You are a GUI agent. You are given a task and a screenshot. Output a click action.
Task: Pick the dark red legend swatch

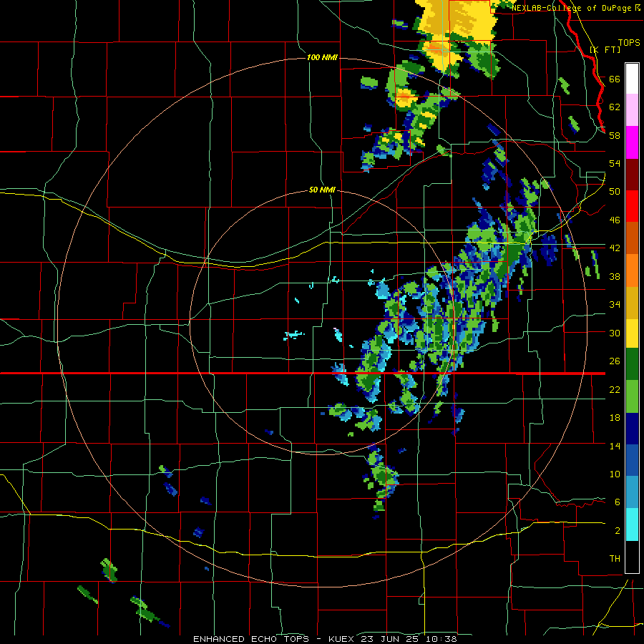pyautogui.click(x=632, y=174)
